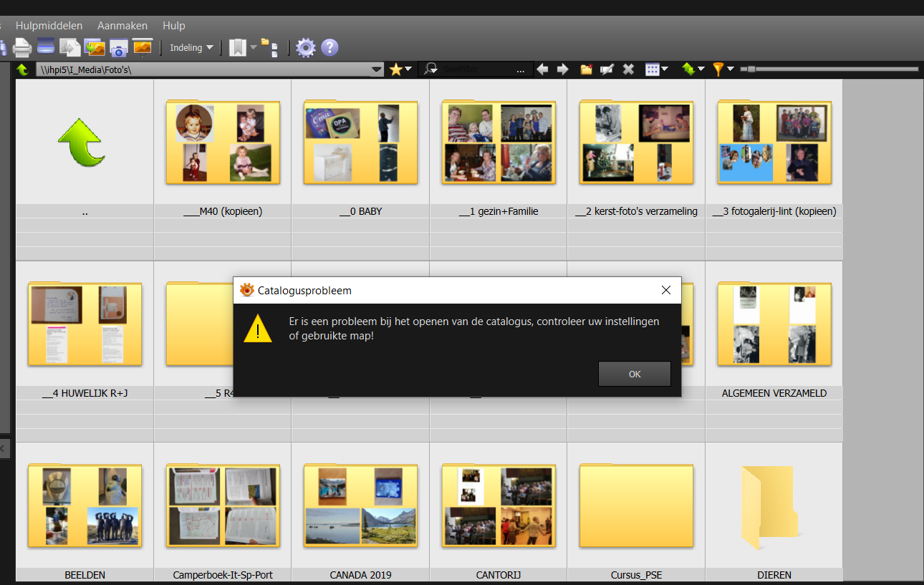Image resolution: width=924 pixels, height=585 pixels.
Task: Click the Snelfilter search field
Action: 476,69
